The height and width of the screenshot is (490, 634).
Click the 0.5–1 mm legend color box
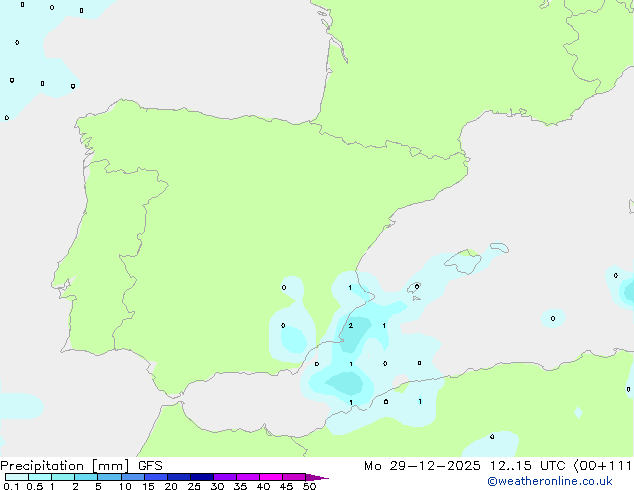coord(40,477)
